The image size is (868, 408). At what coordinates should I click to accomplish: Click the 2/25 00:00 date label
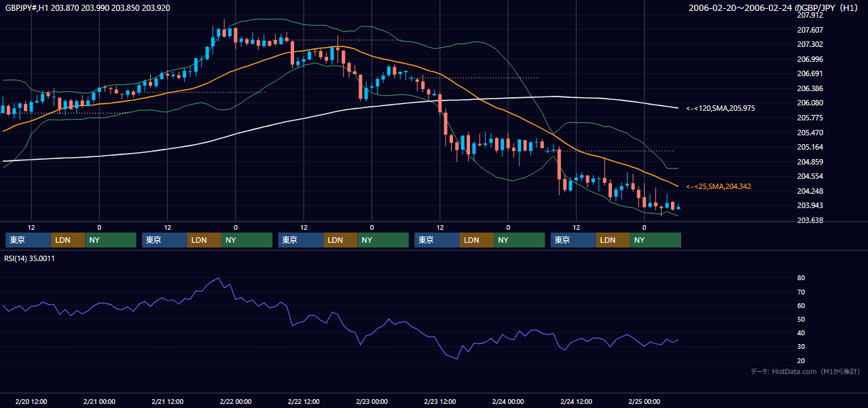[644, 401]
